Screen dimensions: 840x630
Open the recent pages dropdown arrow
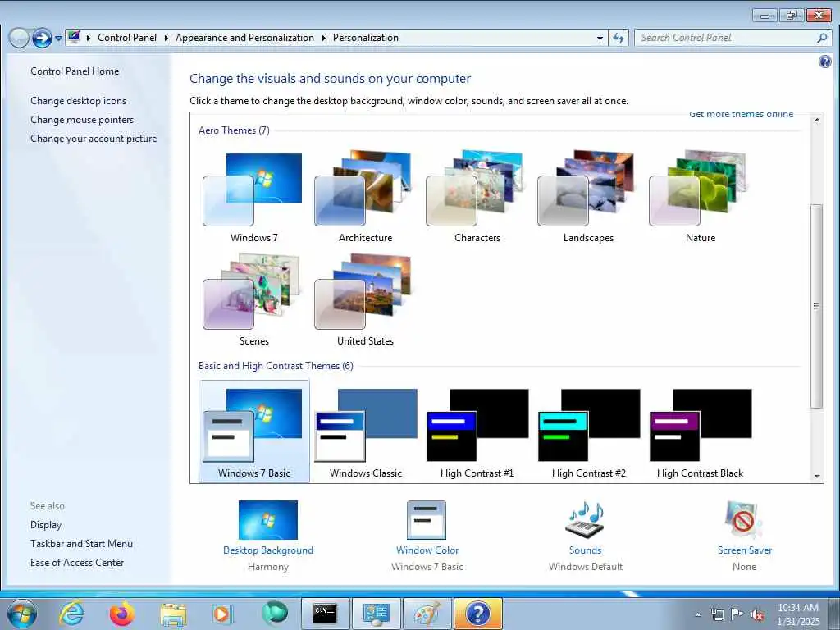[x=58, y=39]
